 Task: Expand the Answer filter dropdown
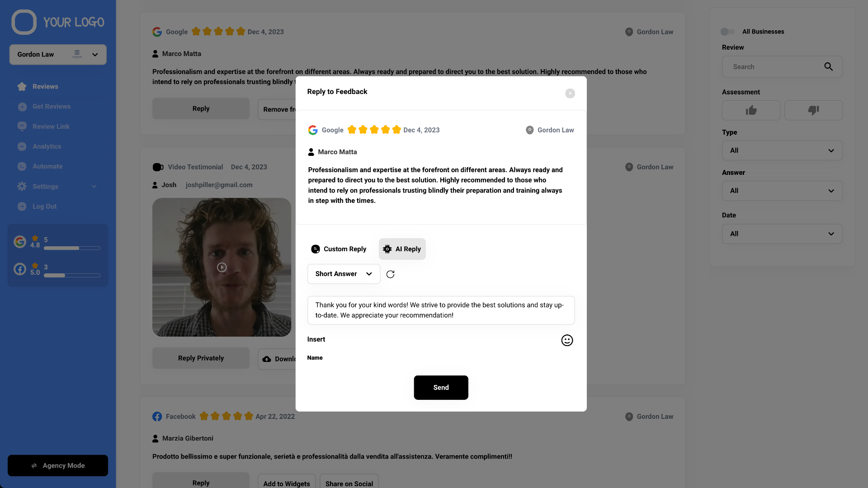click(782, 191)
